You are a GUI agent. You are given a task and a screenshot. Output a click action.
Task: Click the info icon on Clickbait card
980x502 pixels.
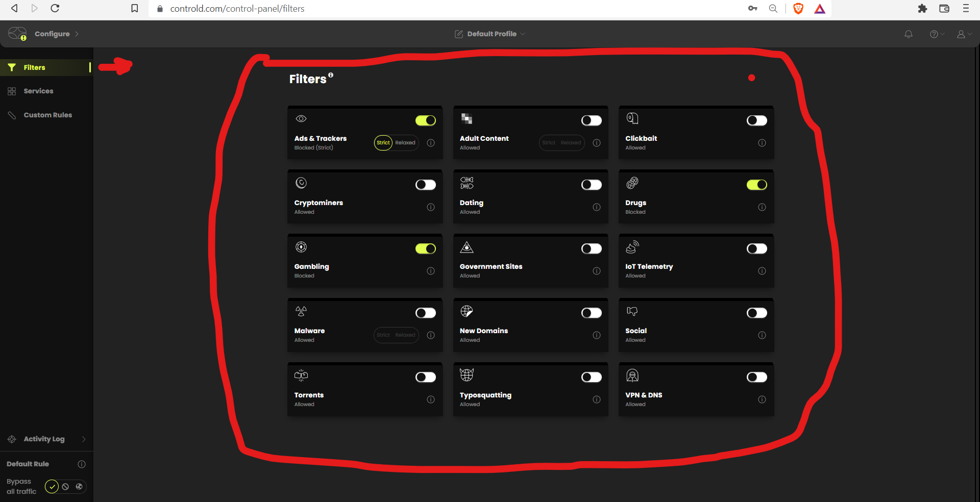tap(762, 143)
